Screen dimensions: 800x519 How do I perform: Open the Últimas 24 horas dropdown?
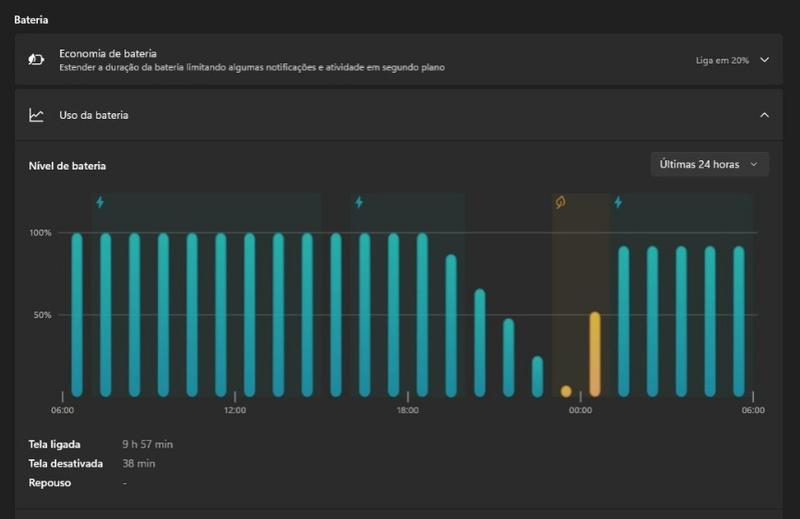click(x=709, y=164)
